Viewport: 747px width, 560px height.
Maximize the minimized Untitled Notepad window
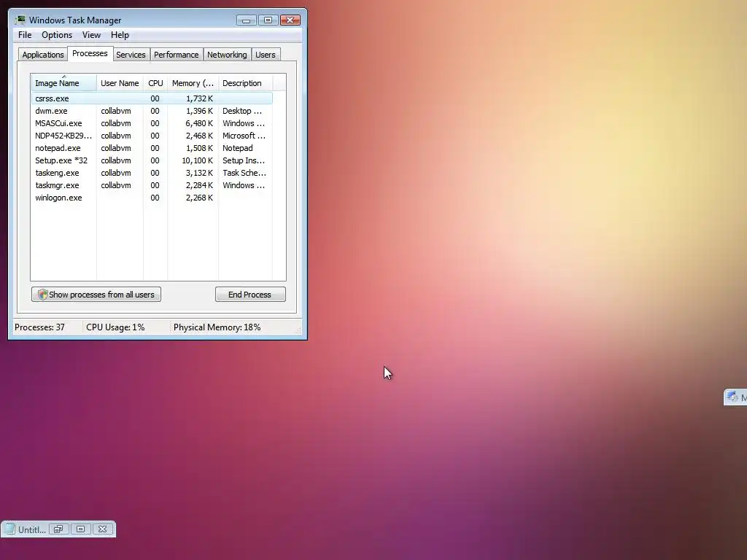click(80, 529)
